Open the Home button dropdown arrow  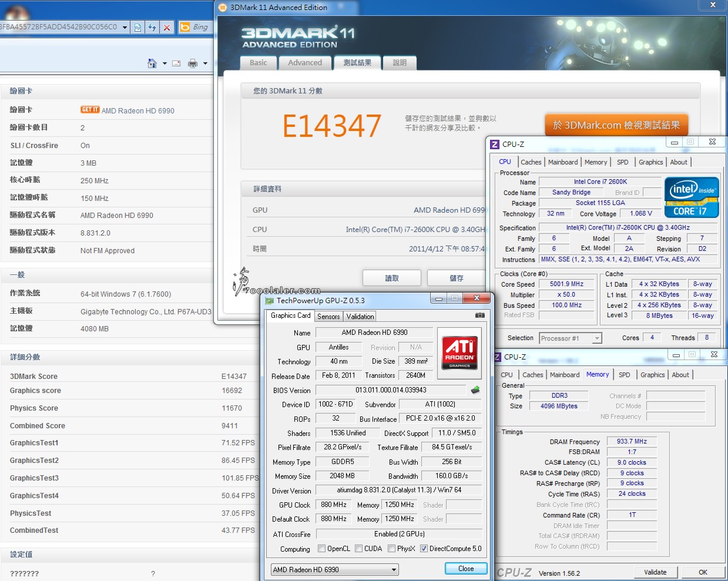[165, 63]
